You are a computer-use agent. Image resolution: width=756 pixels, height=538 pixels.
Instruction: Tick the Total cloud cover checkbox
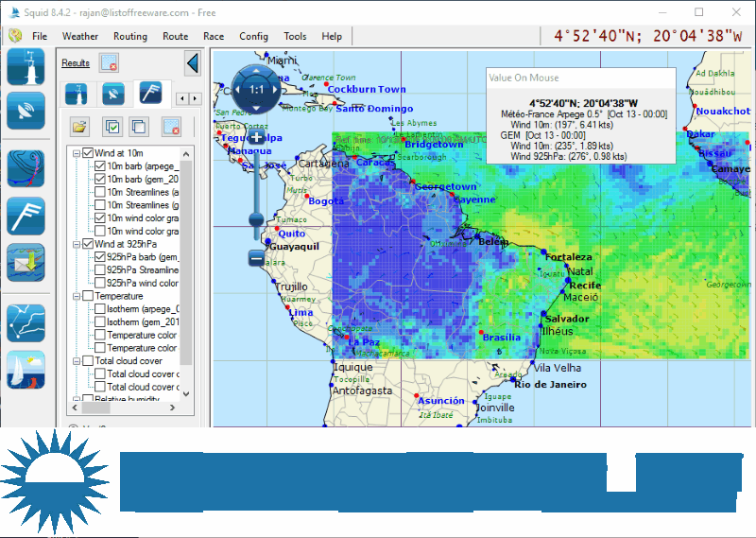(x=88, y=361)
